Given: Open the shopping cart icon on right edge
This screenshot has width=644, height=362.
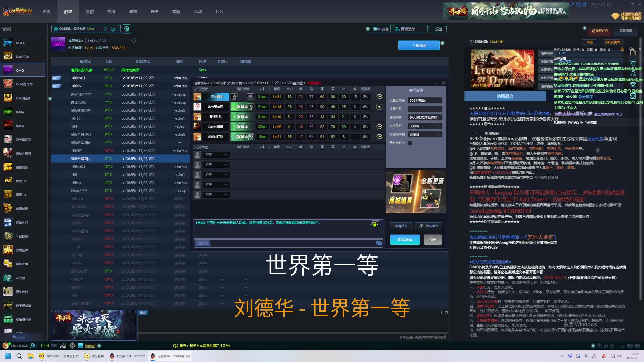Looking at the screenshot, I should coord(633,63).
